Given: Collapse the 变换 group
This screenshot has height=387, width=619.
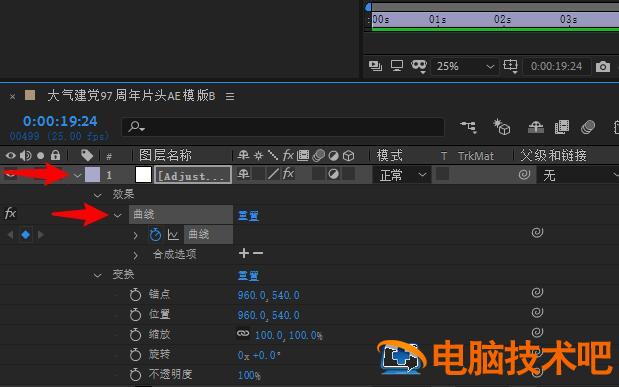Looking at the screenshot, I should pyautogui.click(x=97, y=275).
